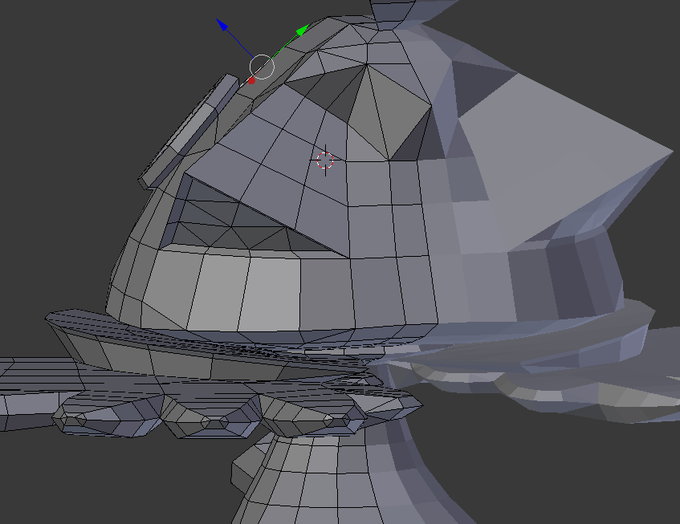Image resolution: width=680 pixels, height=524 pixels.
Task: Click the green Y-axis manipulator arrow
Action: point(302,30)
